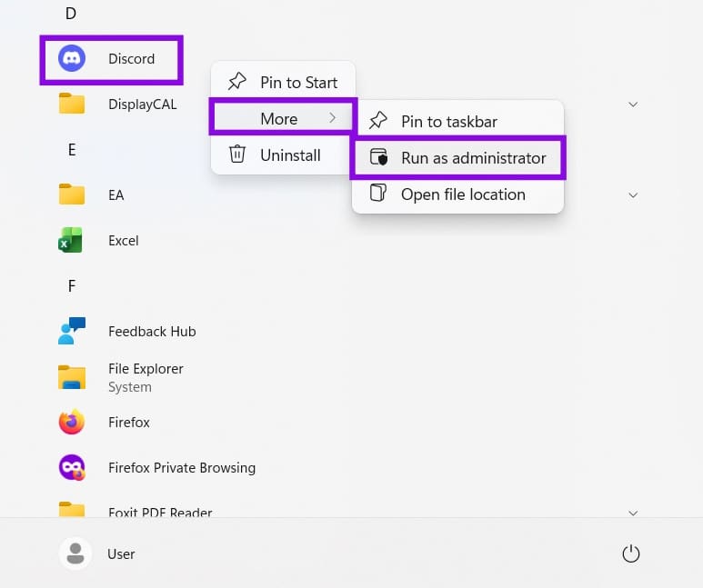Click the Firefox Private Browsing label

182,467
